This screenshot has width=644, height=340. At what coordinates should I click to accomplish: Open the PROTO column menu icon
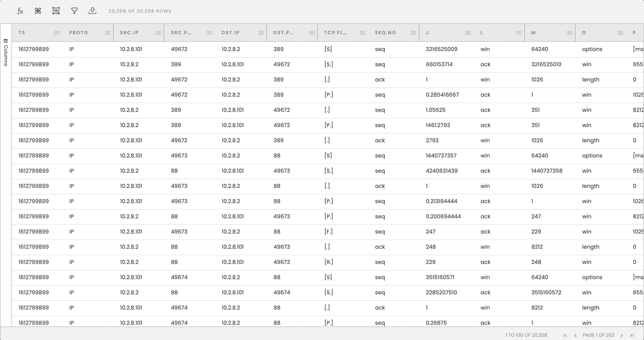tap(108, 33)
